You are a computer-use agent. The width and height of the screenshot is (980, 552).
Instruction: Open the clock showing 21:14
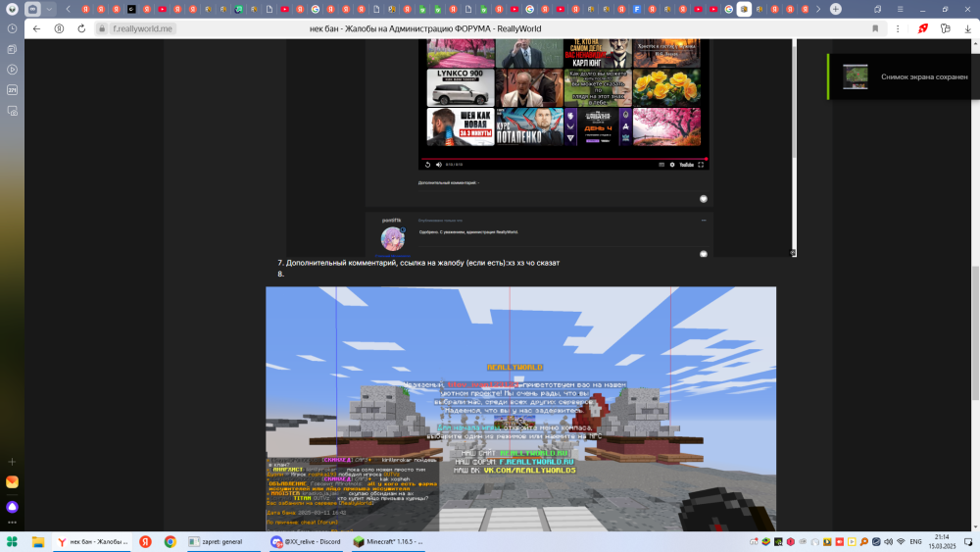942,541
